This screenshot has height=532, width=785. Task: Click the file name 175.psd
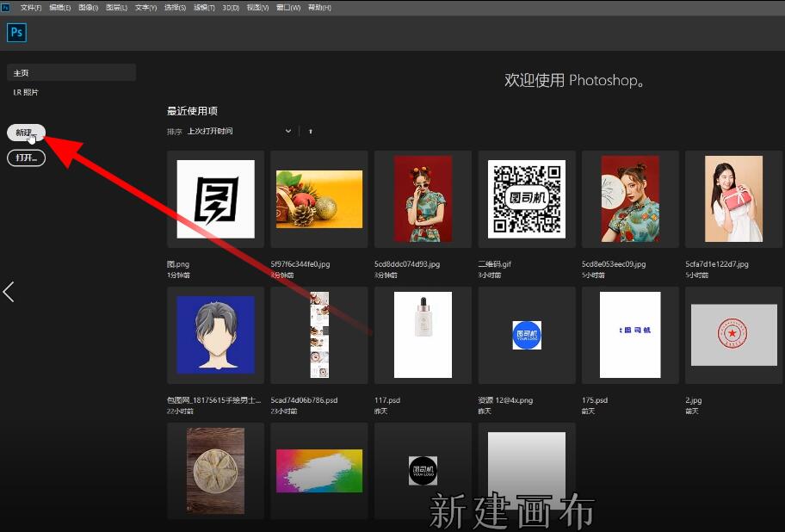(595, 400)
